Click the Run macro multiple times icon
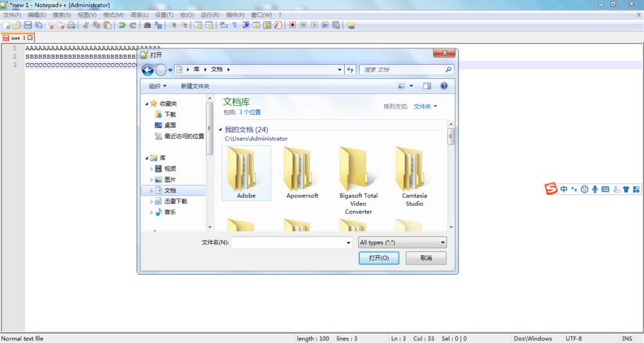644x343 pixels. 325,26
